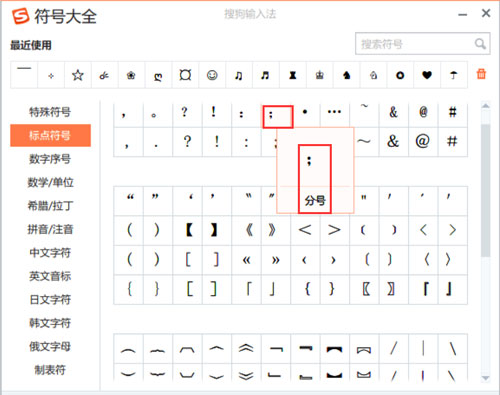This screenshot has width=500, height=395.
Task: Insert the right double quotation mark ”
Action: coord(158,201)
